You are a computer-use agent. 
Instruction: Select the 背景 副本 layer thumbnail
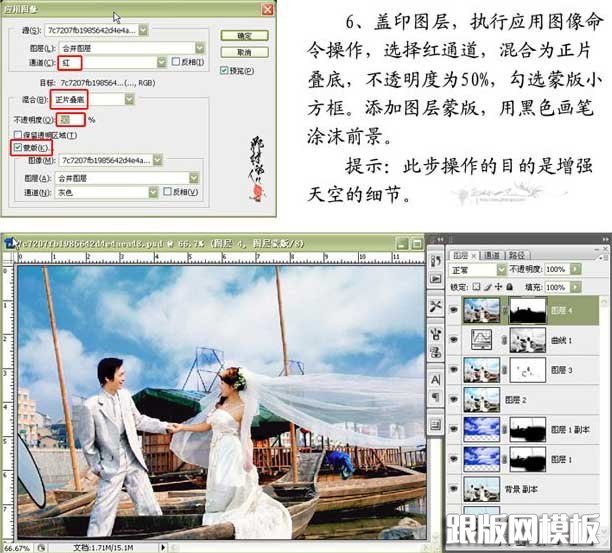pyautogui.click(x=482, y=489)
